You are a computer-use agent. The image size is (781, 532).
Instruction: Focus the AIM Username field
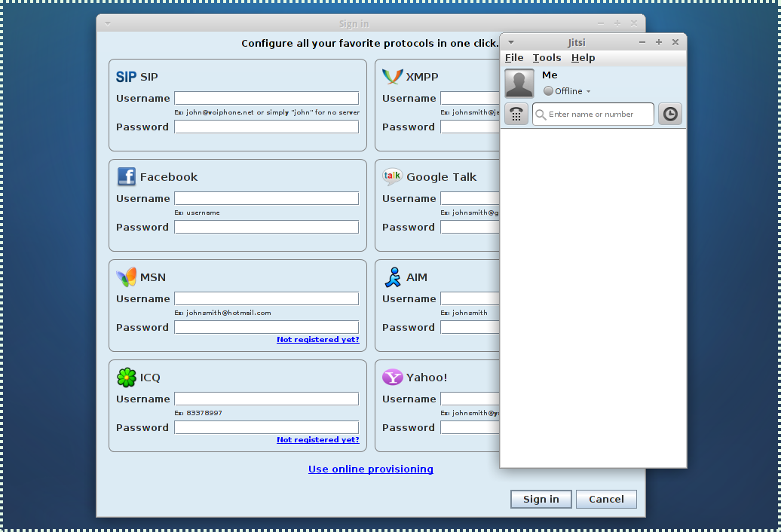point(470,298)
